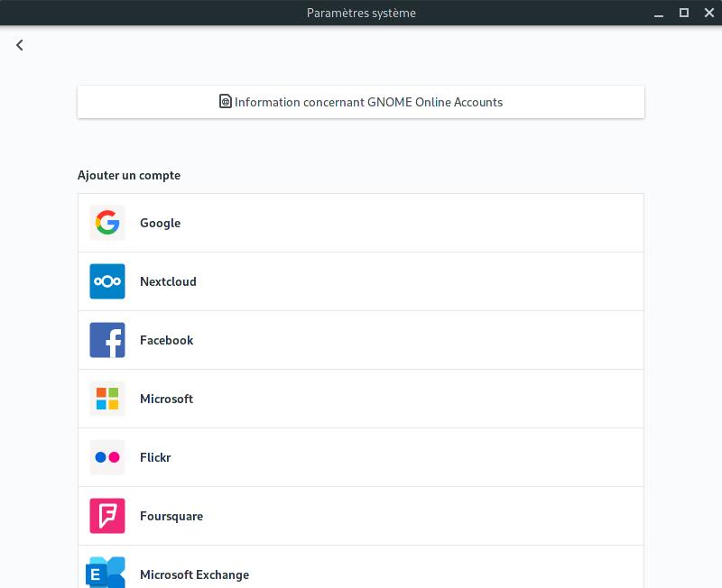Select the Nextcloud label text
722x588 pixels.
[168, 281]
